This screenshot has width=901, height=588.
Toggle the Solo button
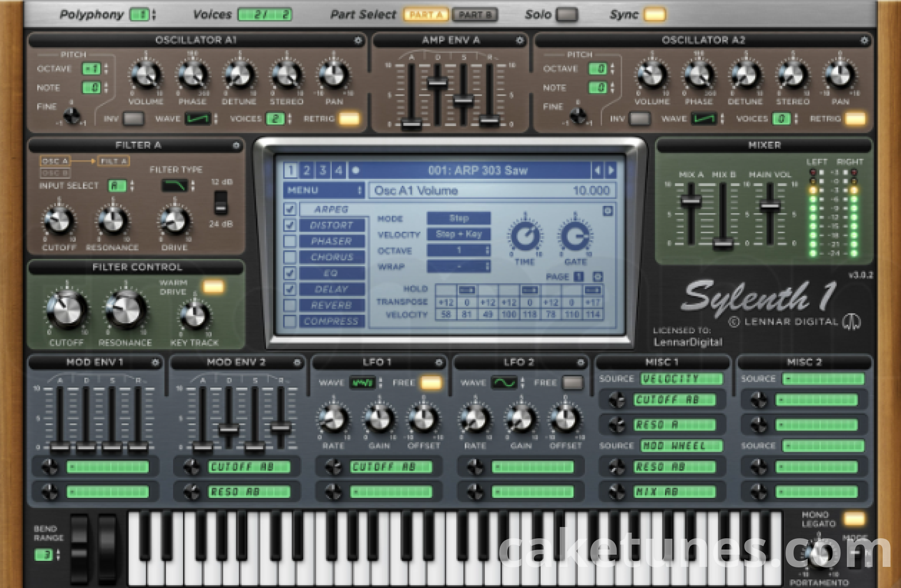pyautogui.click(x=567, y=15)
